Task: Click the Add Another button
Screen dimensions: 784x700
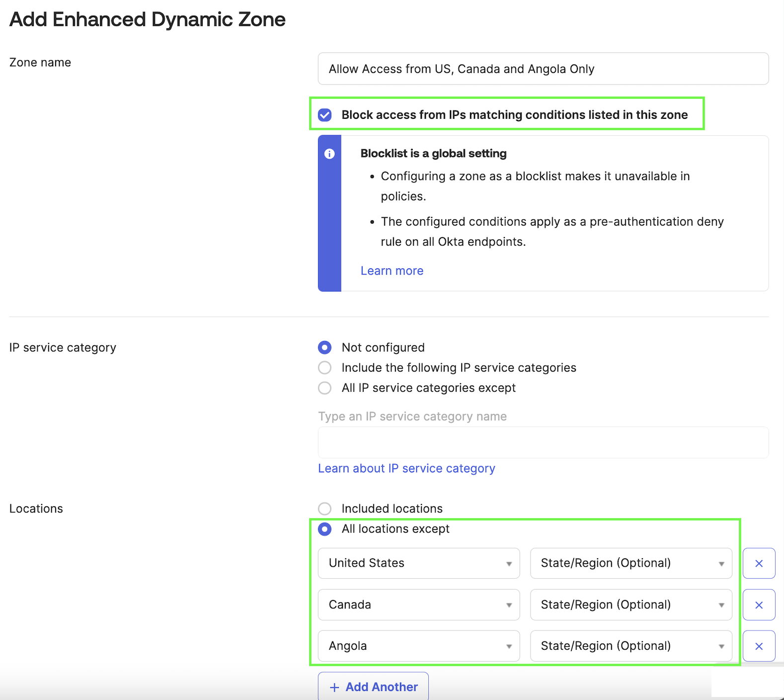Action: tap(373, 687)
